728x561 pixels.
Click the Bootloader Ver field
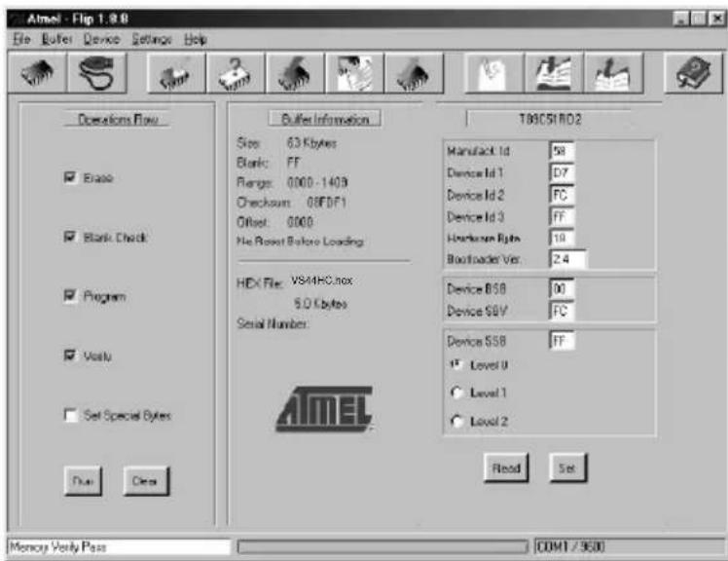(x=568, y=259)
